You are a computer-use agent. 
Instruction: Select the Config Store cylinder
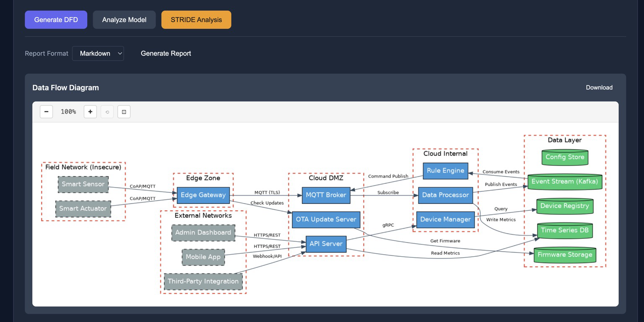pyautogui.click(x=565, y=157)
